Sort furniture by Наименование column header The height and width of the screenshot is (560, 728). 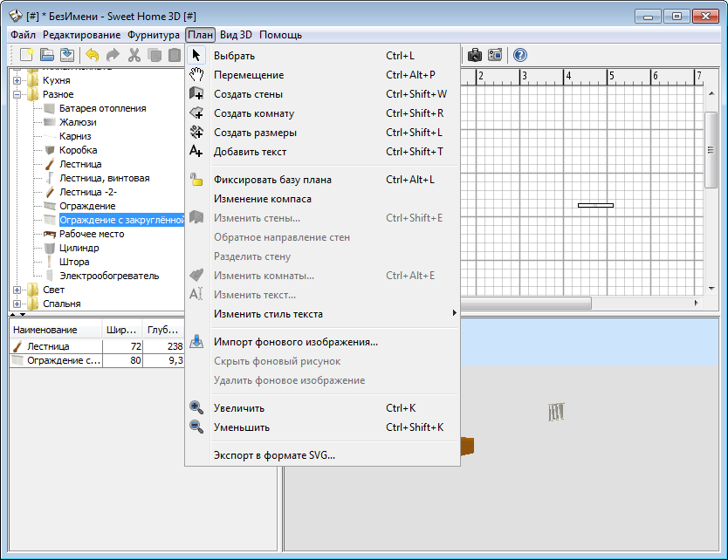pyautogui.click(x=56, y=330)
